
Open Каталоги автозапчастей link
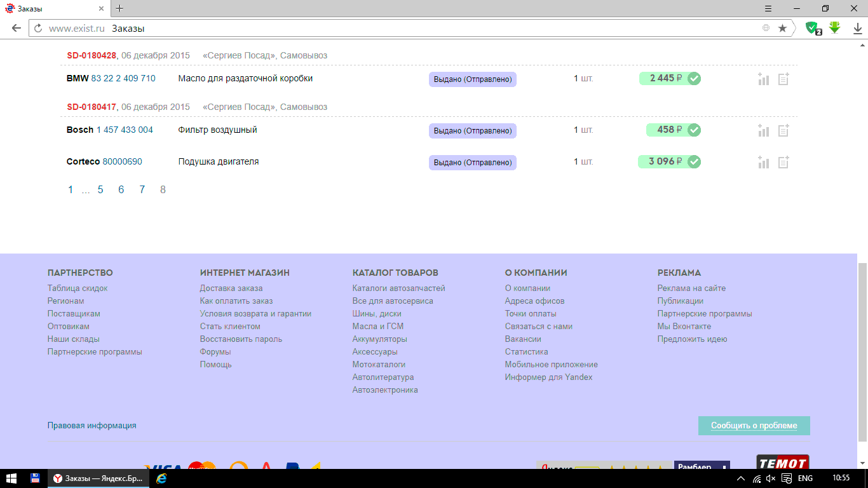[399, 288]
